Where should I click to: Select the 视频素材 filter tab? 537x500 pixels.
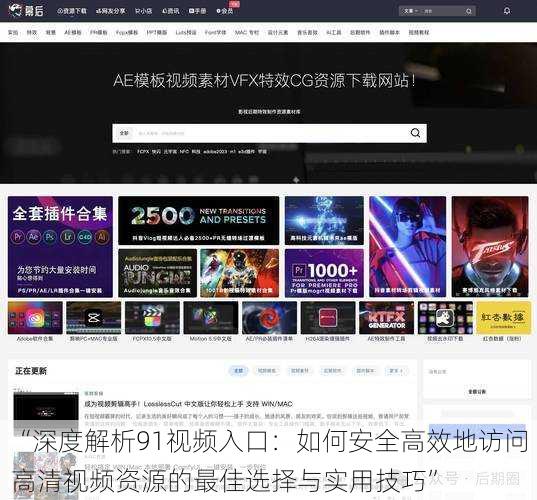coord(300,371)
